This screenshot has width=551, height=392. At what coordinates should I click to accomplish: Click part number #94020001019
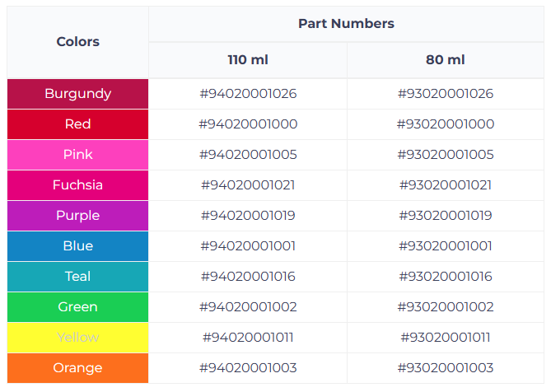click(x=248, y=216)
